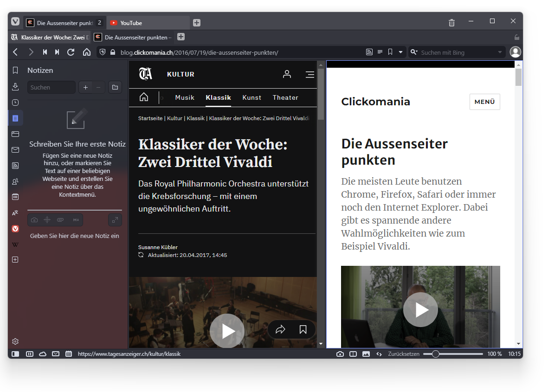Open the Translate panel in sidebar
This screenshot has width=548, height=392.
point(15,213)
